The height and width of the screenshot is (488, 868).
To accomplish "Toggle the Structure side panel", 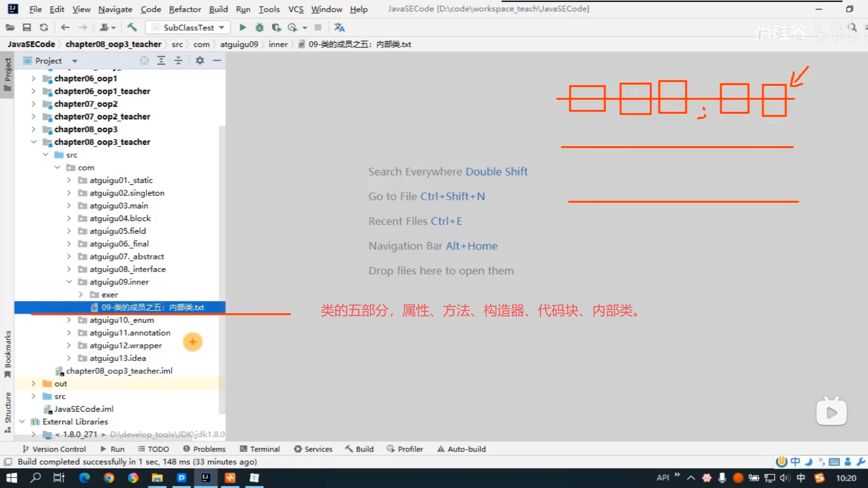I will (x=8, y=411).
